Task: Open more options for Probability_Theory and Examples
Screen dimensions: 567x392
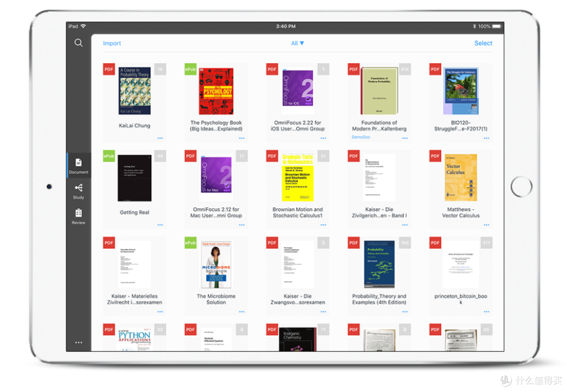Action: point(405,312)
